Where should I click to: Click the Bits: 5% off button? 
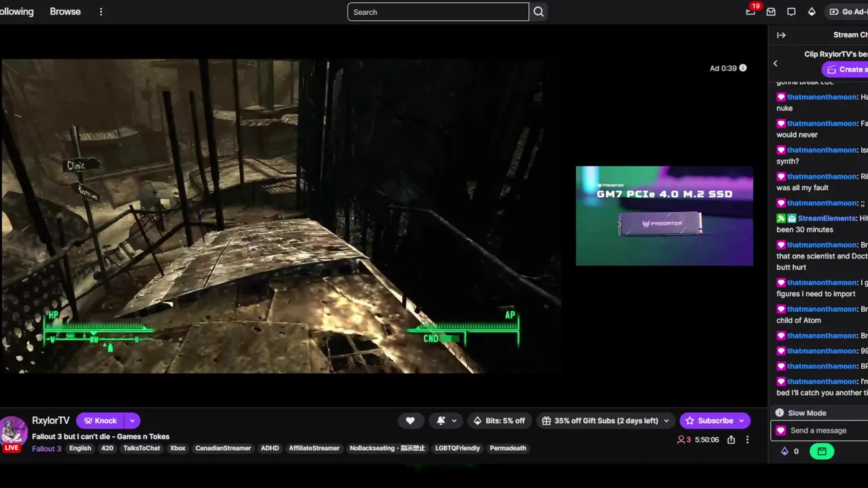pyautogui.click(x=499, y=421)
